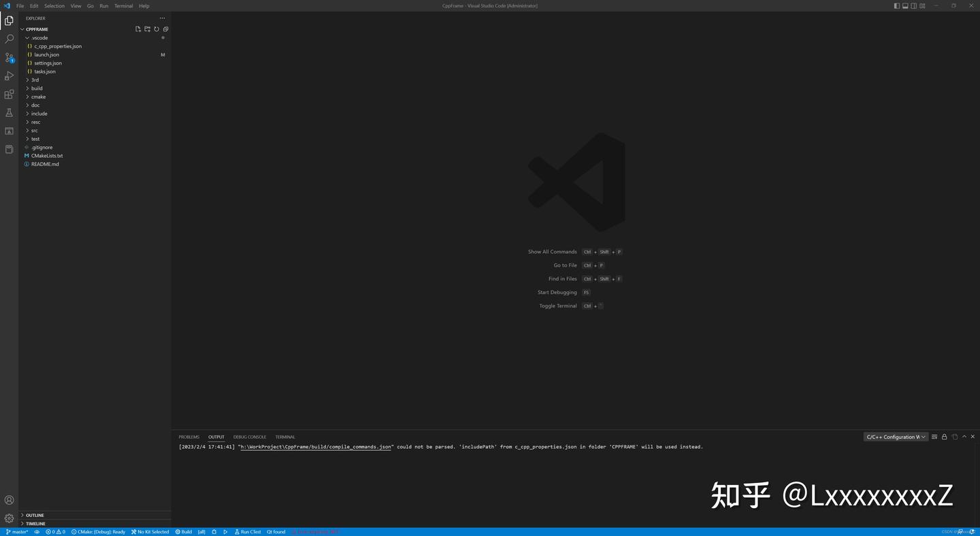Click Run CTest in the status bar
Screen dimensions: 980x536
pos(248,531)
